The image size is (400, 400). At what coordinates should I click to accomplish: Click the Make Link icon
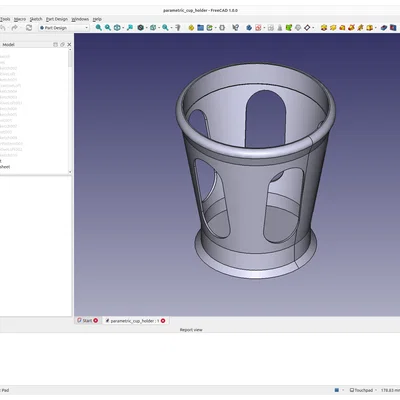coord(209,28)
